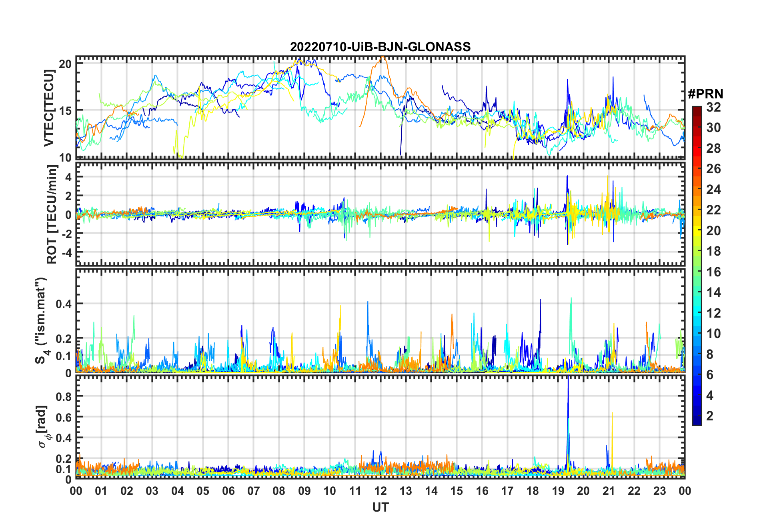
Task: Click the x-axis tick label 13
Action: [x=406, y=491]
